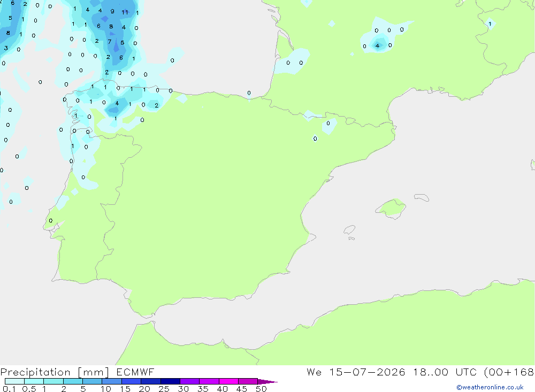The image size is (535, 392).
Task: Click the 35–40 mm purple legend swatch
Action: tap(209, 381)
